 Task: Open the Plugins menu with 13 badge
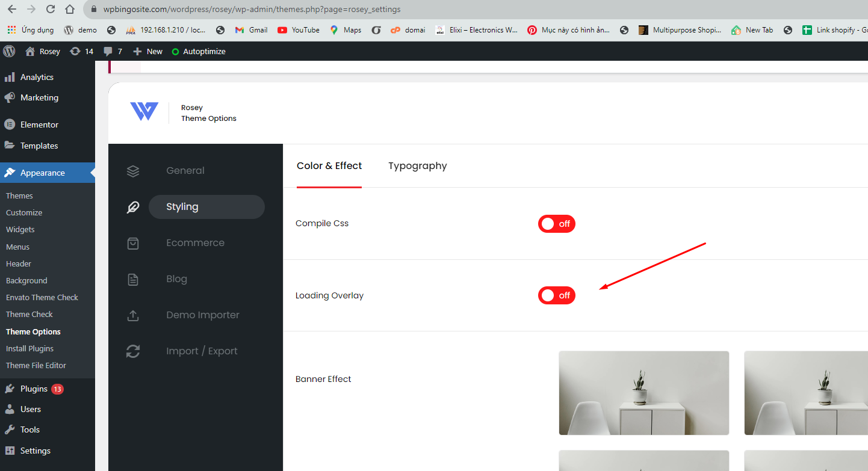(48, 389)
